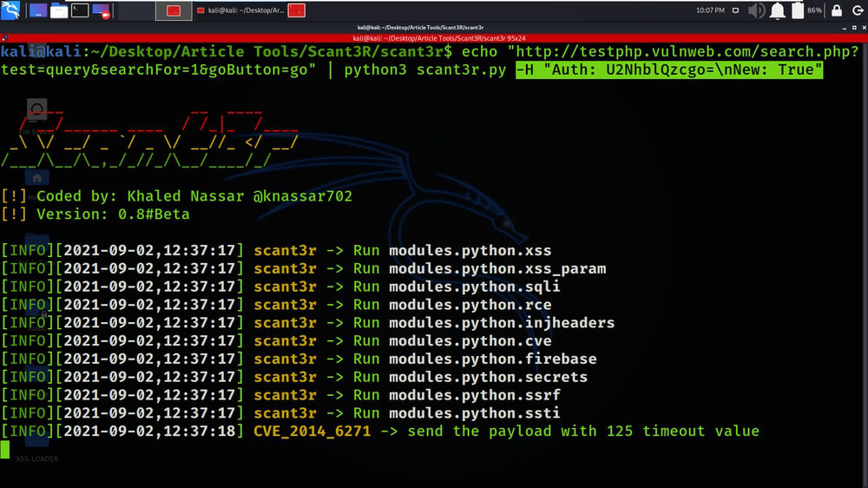Open the file manager launcher in panel
The height and width of the screenshot is (488, 868).
click(59, 10)
